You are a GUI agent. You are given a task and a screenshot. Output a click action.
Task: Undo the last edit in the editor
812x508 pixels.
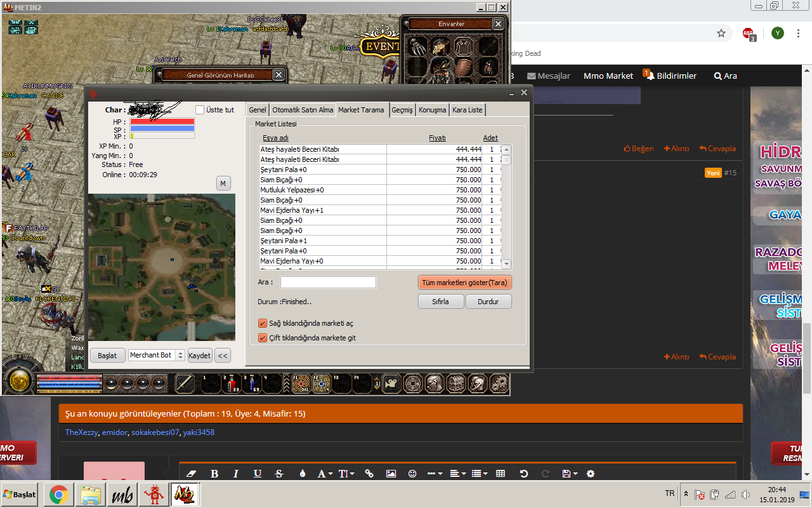click(524, 474)
